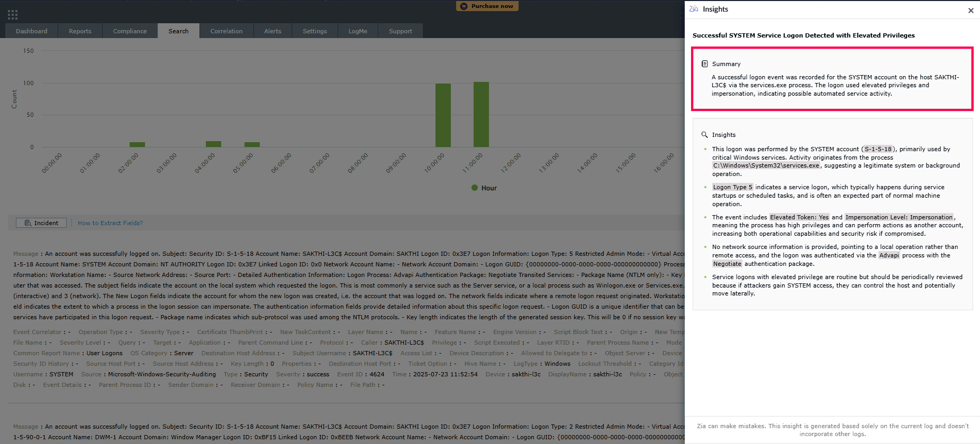
Task: Click the highlighted Logon Type 5 text
Action: [x=732, y=187]
